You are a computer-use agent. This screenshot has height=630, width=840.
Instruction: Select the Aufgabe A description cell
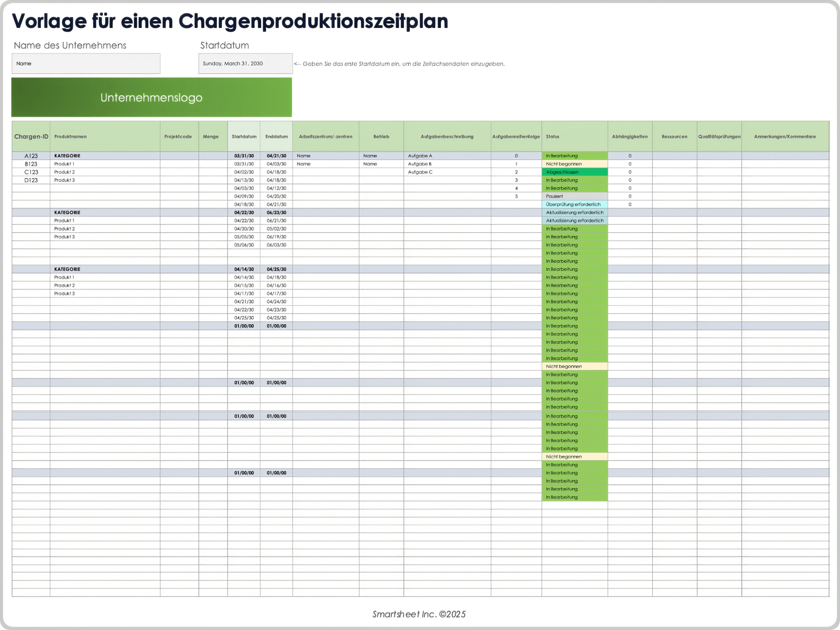(x=420, y=155)
